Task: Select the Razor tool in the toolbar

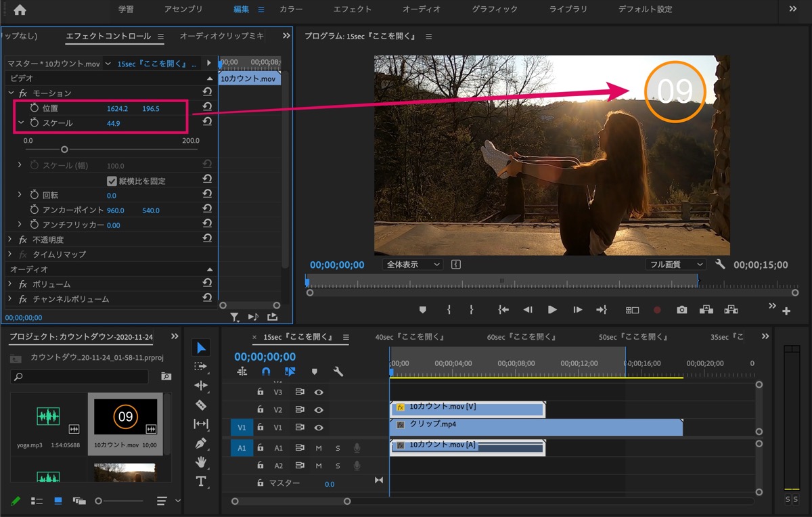Action: pyautogui.click(x=201, y=405)
